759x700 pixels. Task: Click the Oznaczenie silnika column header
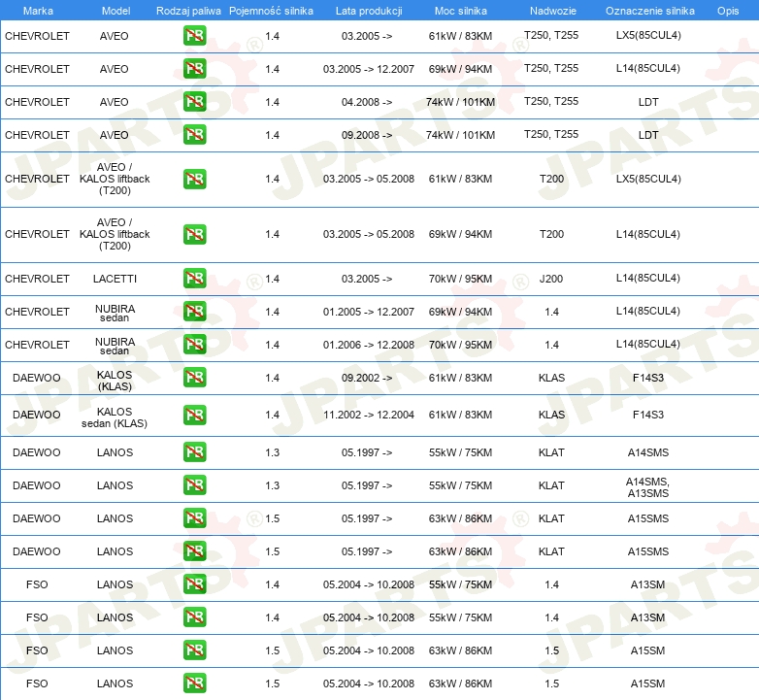point(650,11)
